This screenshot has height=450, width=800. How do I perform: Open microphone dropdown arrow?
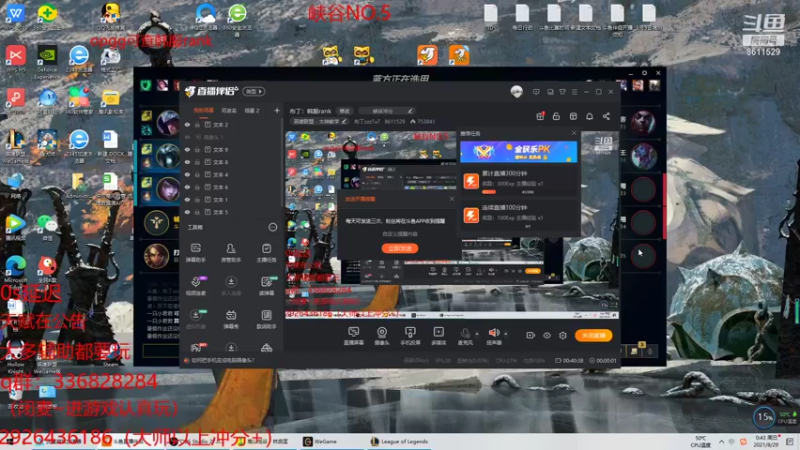[477, 334]
